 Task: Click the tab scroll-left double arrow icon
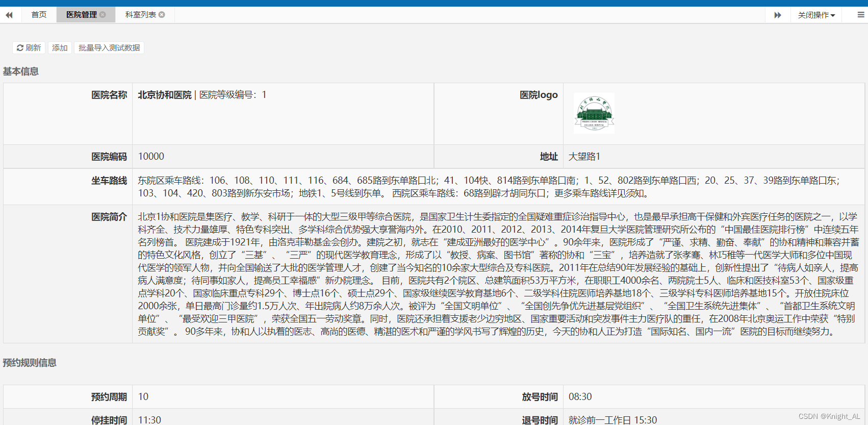[x=9, y=15]
